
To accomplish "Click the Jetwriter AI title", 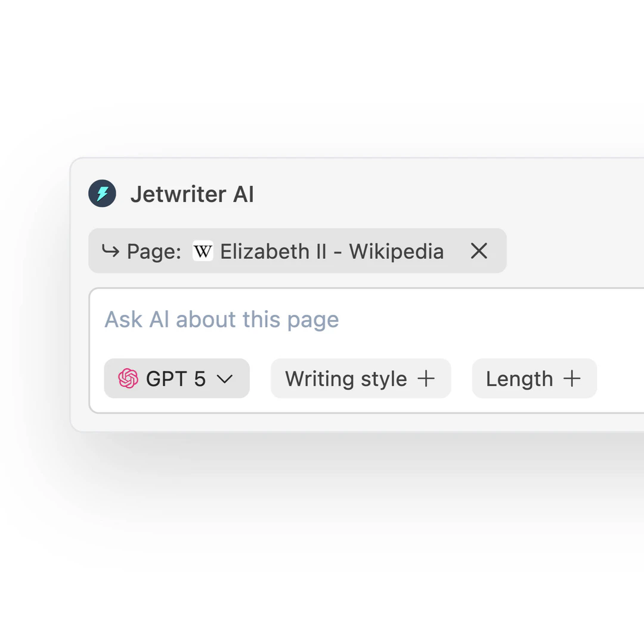I will pos(192,193).
